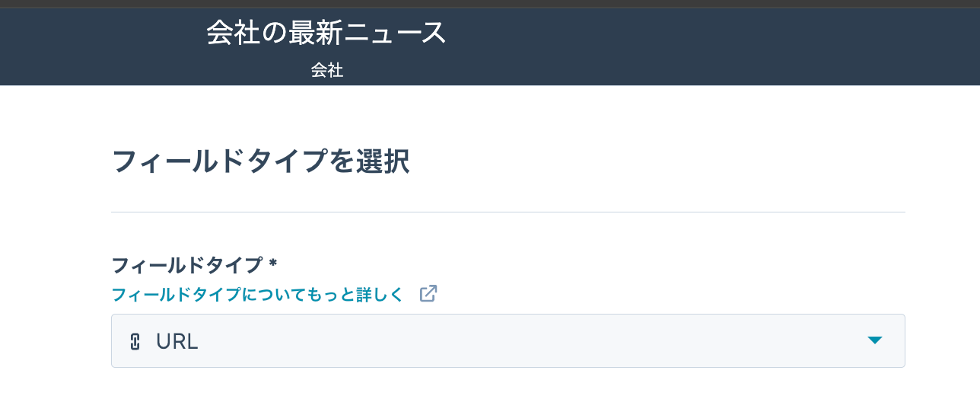Click the horizontal divider under the heading

(x=508, y=212)
